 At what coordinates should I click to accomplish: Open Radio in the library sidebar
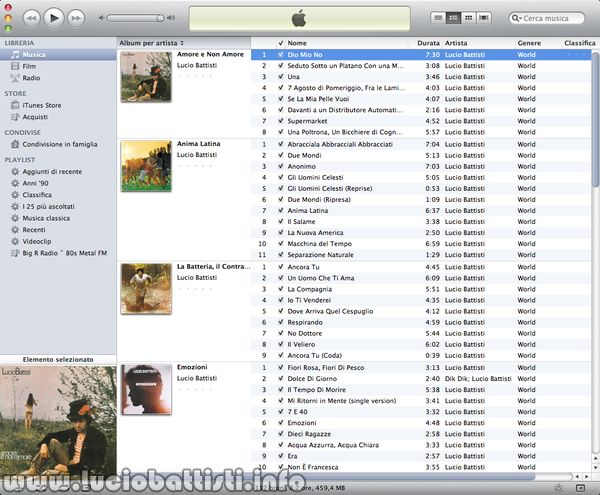pos(58,78)
